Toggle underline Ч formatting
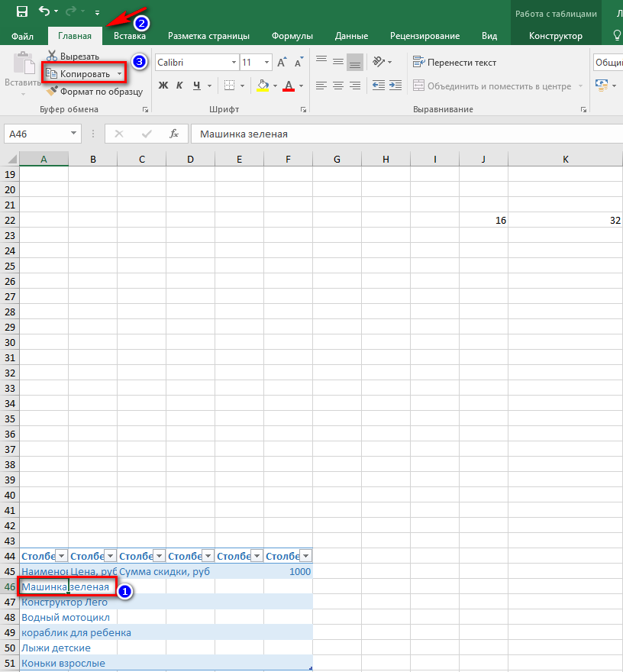 pos(197,86)
